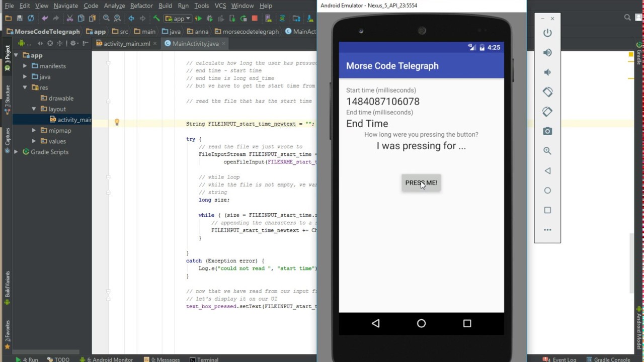Open the 6: Android Monitor tool window
Viewport: 644px width, 362px height.
click(x=106, y=359)
